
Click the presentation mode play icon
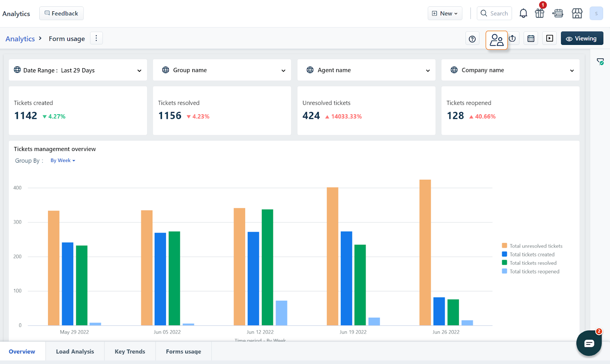[x=549, y=38]
